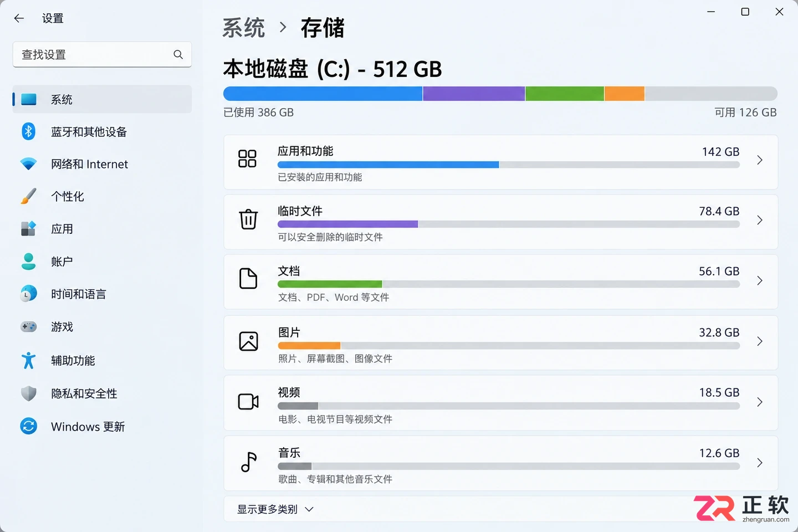This screenshot has width=798, height=532.
Task: Open the 音乐 row chevron
Action: (x=760, y=462)
